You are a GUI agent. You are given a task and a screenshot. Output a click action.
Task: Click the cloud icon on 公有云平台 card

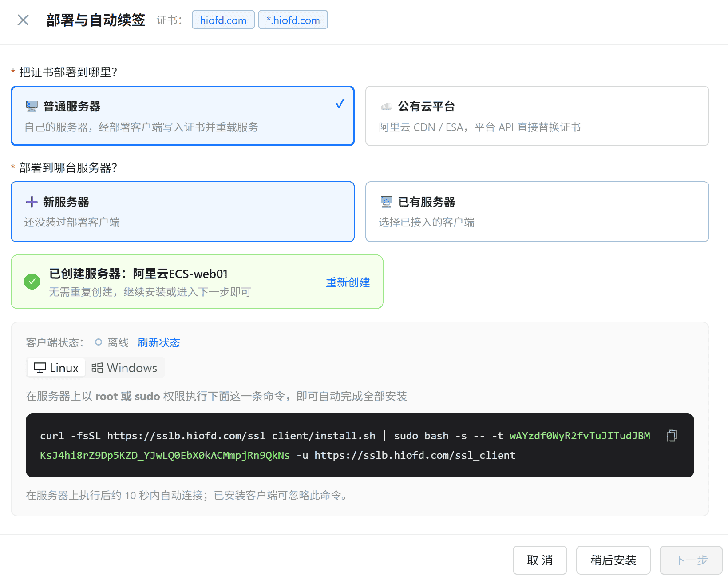point(387,107)
